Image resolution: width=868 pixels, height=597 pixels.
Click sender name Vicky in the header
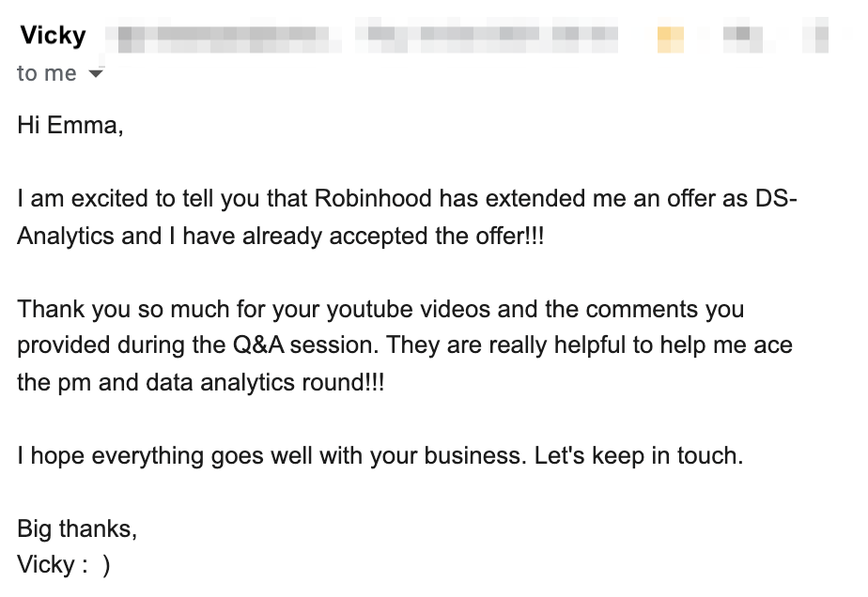pyautogui.click(x=54, y=36)
